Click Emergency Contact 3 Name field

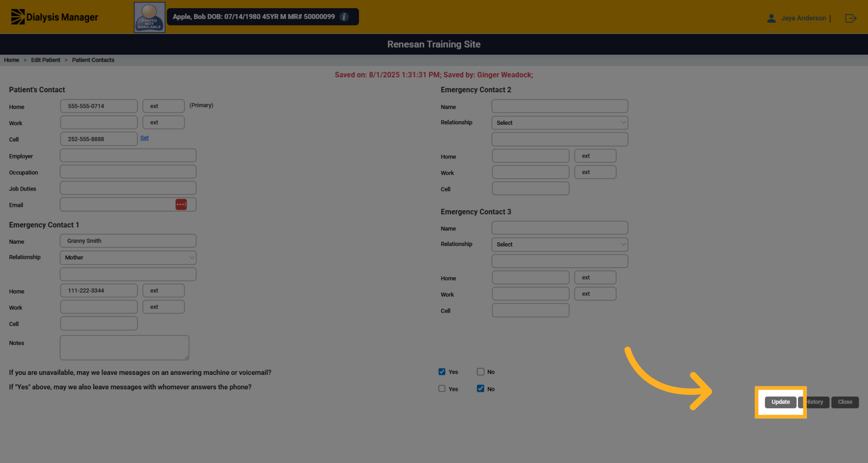pyautogui.click(x=560, y=228)
